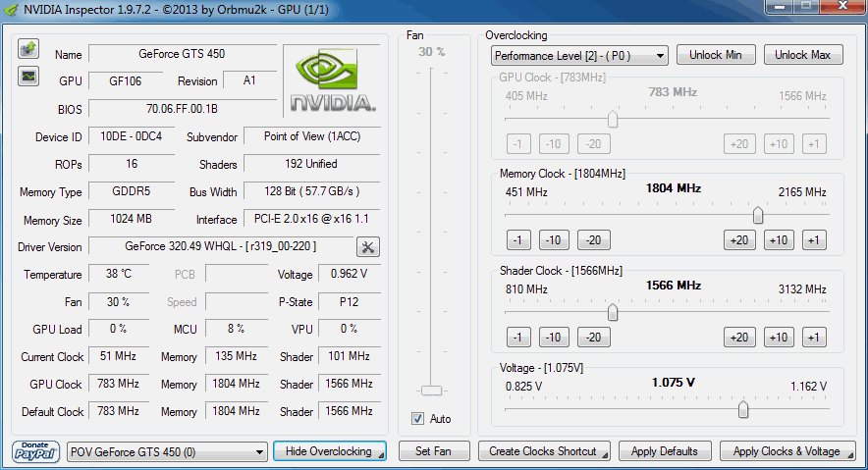Click the Shader Clock slider handle

[613, 312]
